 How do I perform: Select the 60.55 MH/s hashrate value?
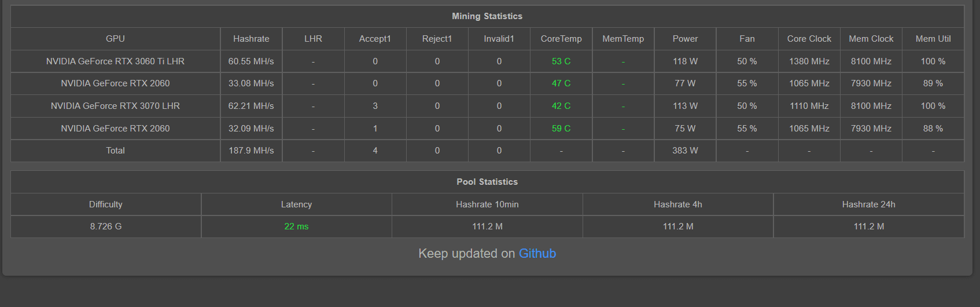251,61
